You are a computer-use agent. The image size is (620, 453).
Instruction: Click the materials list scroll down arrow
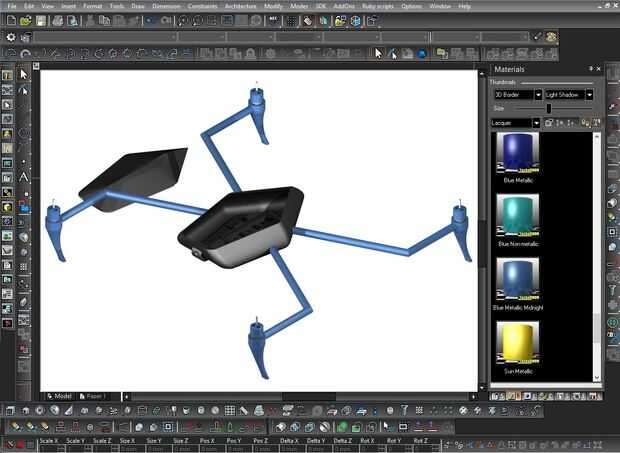(597, 378)
